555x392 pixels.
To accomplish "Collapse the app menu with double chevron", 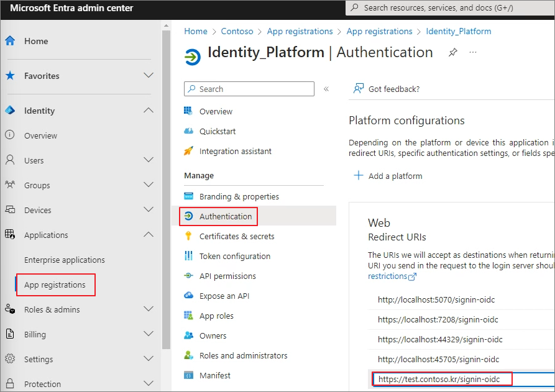I will click(326, 89).
